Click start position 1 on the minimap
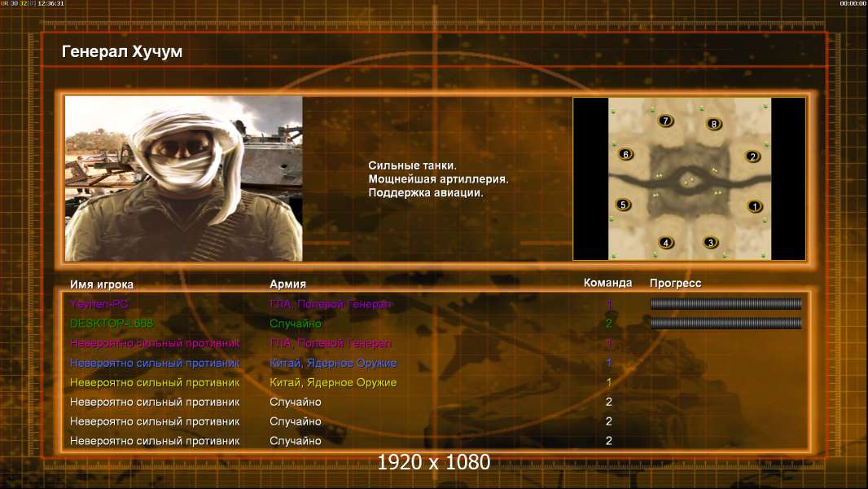The height and width of the screenshot is (489, 868). (755, 206)
